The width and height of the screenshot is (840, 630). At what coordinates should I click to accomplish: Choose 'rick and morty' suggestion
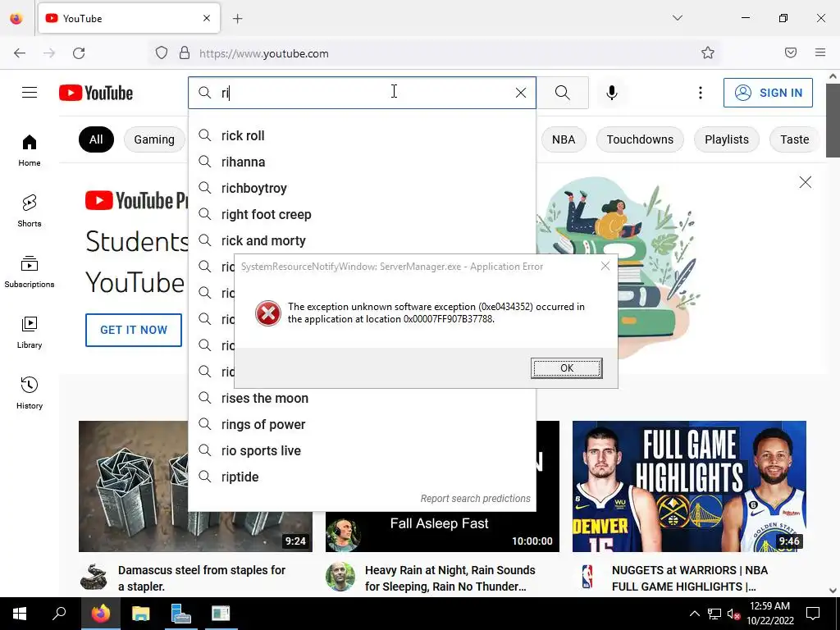362,240
